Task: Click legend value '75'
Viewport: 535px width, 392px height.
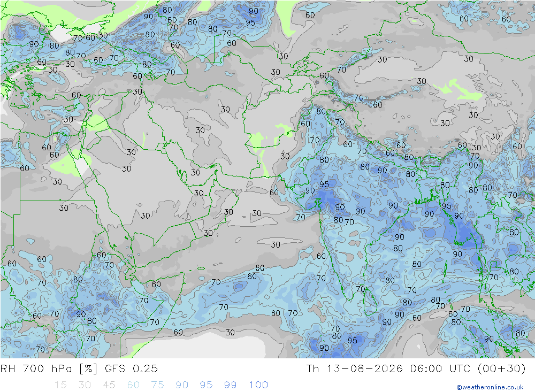Action: click(158, 385)
